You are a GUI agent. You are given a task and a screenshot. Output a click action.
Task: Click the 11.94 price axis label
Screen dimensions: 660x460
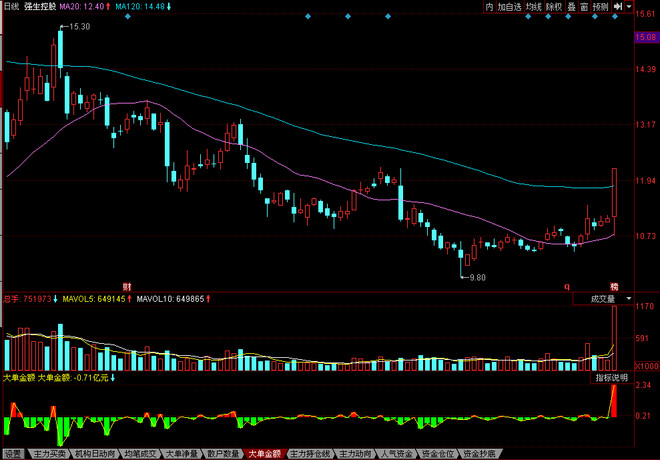[x=645, y=181]
